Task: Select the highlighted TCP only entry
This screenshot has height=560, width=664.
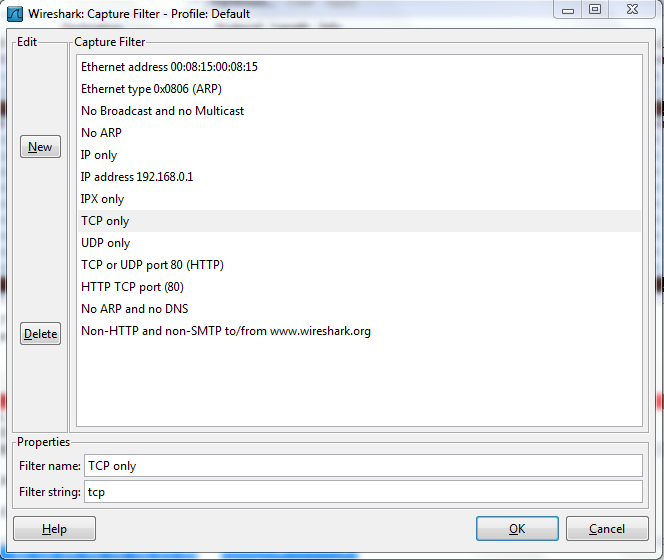Action: (x=359, y=221)
